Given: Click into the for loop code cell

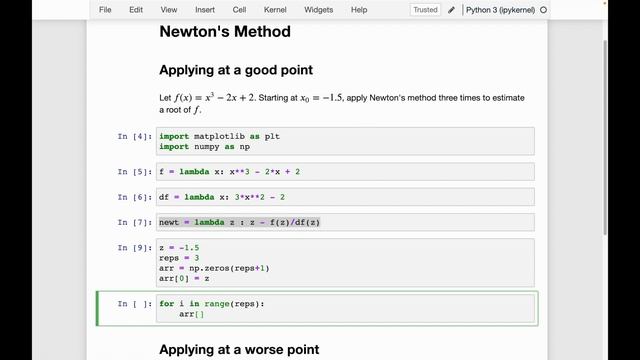Looking at the screenshot, I should click(345, 309).
